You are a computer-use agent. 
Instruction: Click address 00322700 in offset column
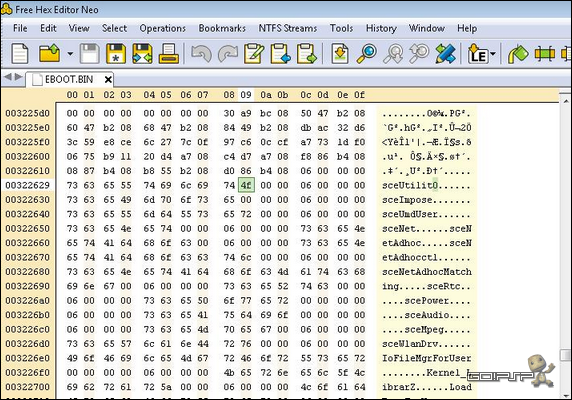28,387
